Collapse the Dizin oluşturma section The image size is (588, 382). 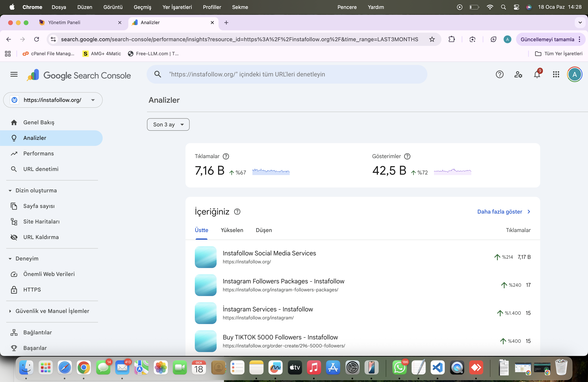click(x=10, y=190)
